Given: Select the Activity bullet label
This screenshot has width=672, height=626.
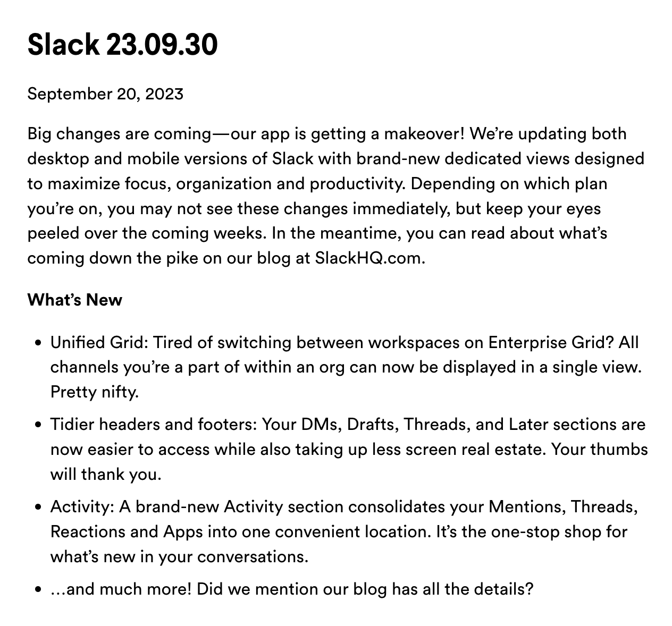Looking at the screenshot, I should pos(81,507).
